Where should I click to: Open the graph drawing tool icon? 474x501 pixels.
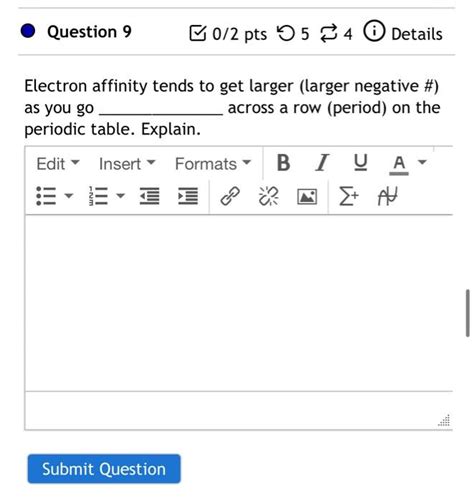(x=388, y=196)
